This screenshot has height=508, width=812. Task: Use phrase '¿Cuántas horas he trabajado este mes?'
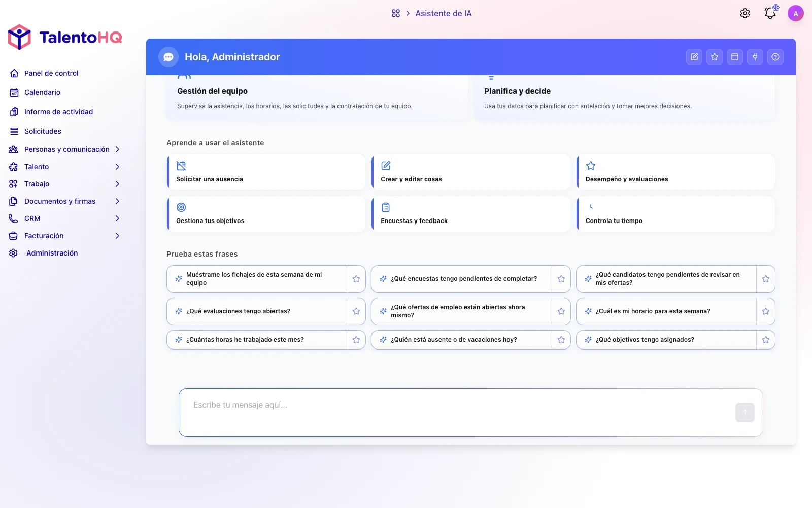[x=257, y=340]
